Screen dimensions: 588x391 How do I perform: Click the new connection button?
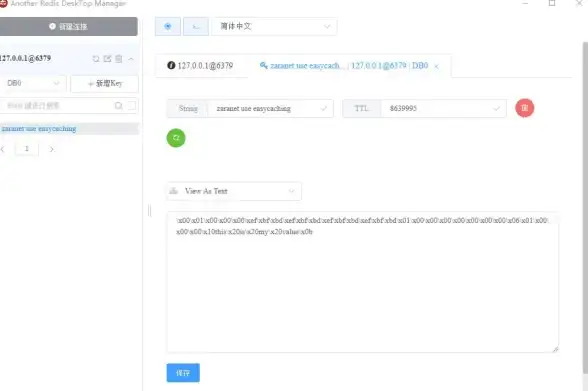pos(68,26)
